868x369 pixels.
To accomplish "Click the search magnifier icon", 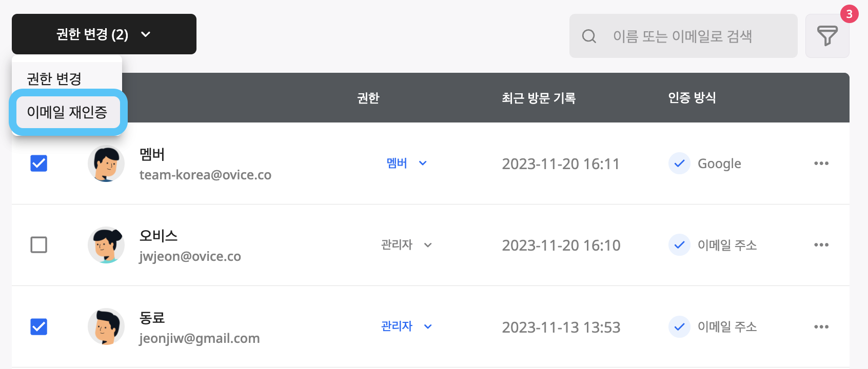I will pos(589,36).
